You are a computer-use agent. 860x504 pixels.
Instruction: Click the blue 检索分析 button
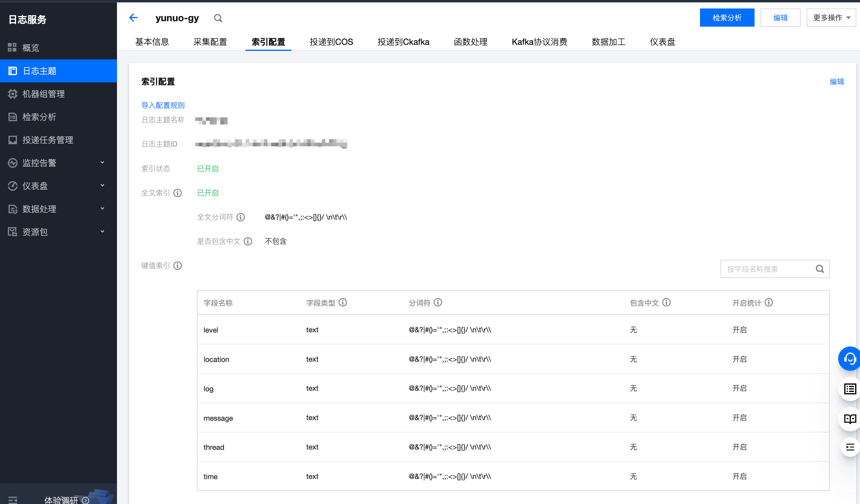tap(727, 17)
